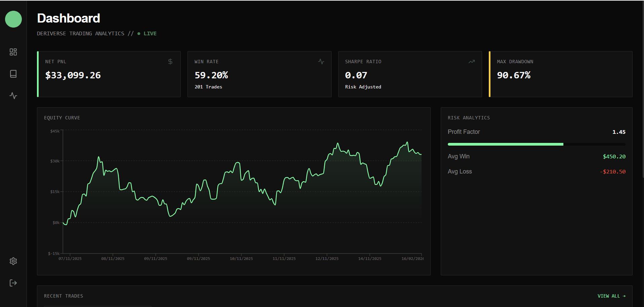Open the settings gear icon

[13, 261]
